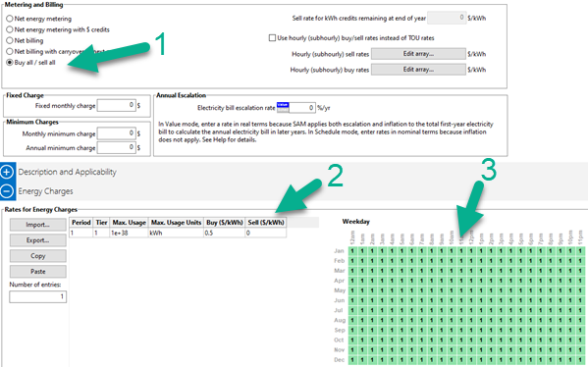Screen dimensions: 588x367
Task: Click the Tier column header
Action: tap(101, 223)
